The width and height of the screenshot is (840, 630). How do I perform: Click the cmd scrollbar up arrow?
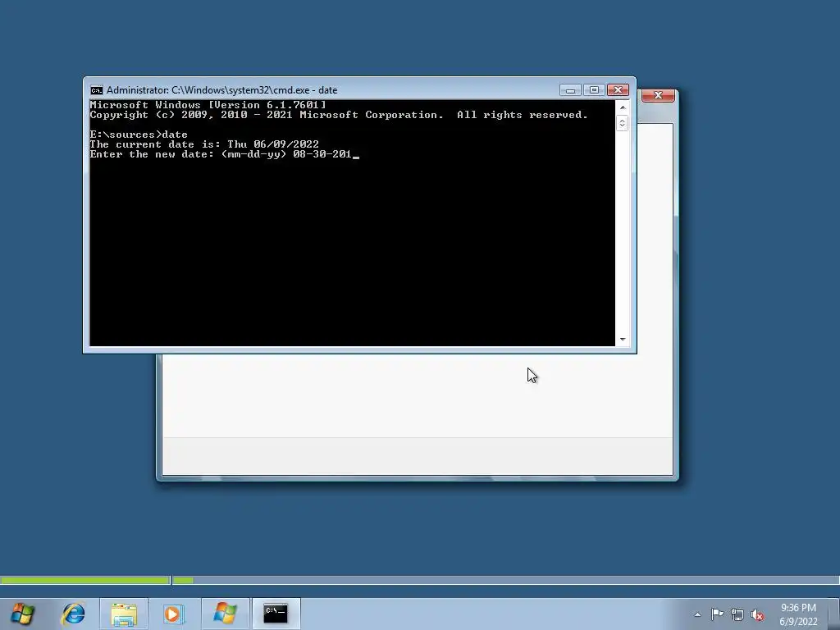click(x=622, y=107)
